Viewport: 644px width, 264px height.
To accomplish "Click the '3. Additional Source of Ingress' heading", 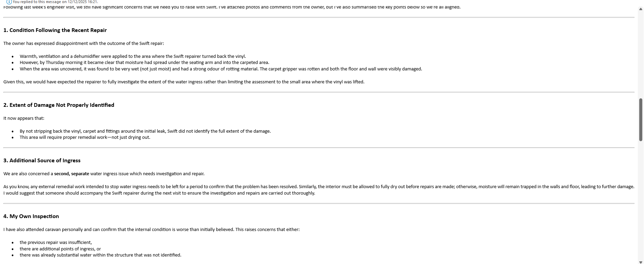I will [42, 161].
